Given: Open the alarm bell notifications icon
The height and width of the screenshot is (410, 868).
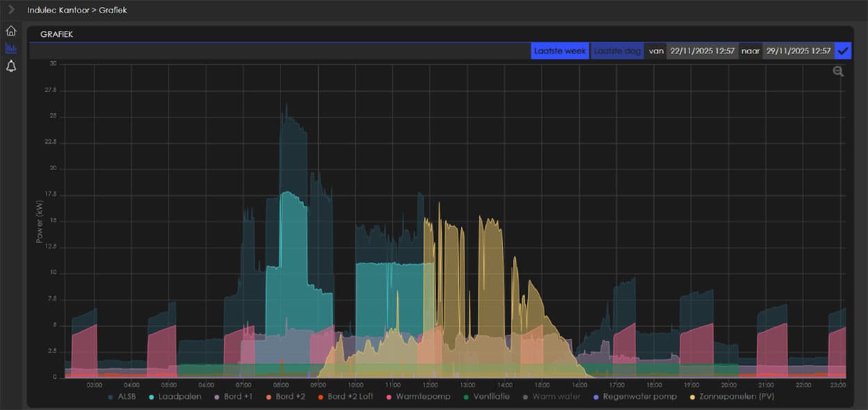Looking at the screenshot, I should (x=11, y=67).
